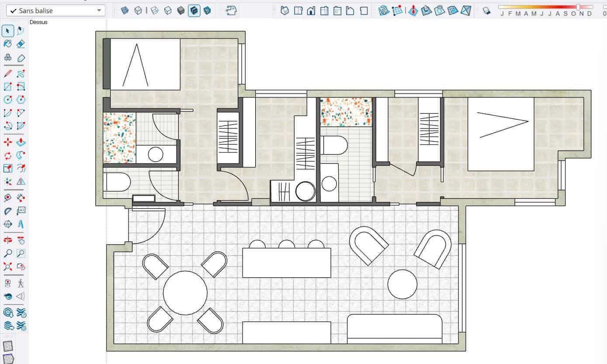The height and width of the screenshot is (364, 607).
Task: Select the Move tool
Action: [7, 141]
